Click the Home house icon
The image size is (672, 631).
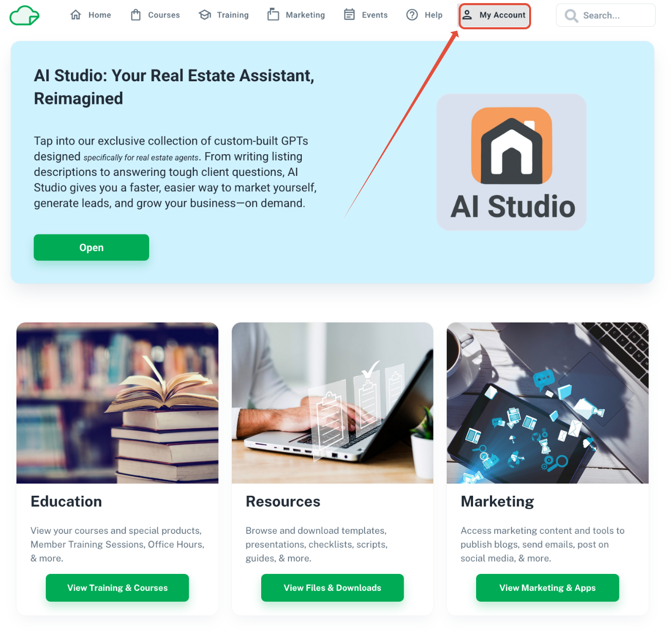point(76,15)
